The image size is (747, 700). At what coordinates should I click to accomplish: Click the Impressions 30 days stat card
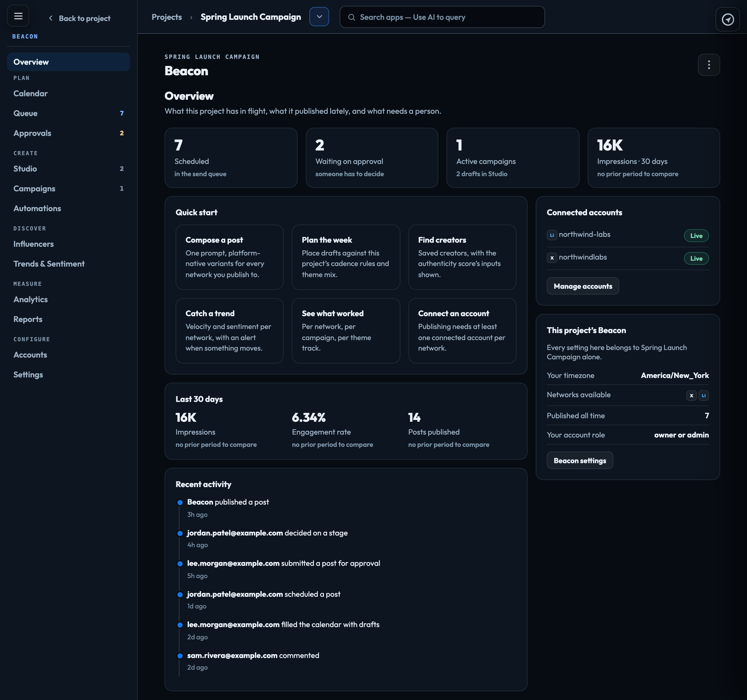pos(653,158)
